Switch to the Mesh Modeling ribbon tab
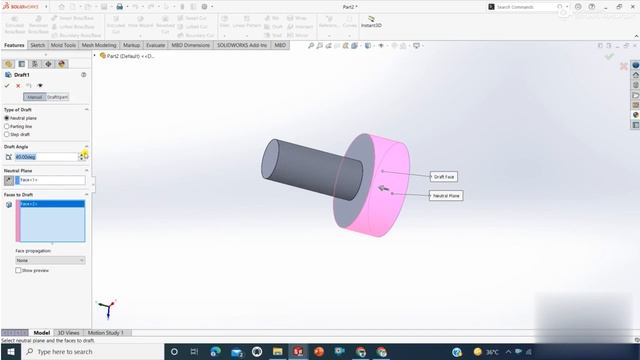The height and width of the screenshot is (360, 640). click(x=99, y=45)
